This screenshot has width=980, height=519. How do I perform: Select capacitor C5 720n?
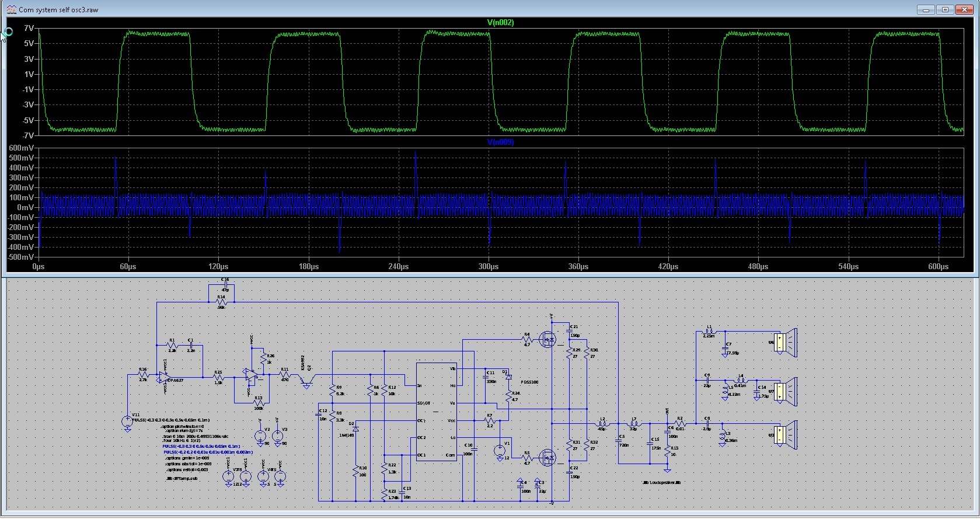pyautogui.click(x=618, y=441)
